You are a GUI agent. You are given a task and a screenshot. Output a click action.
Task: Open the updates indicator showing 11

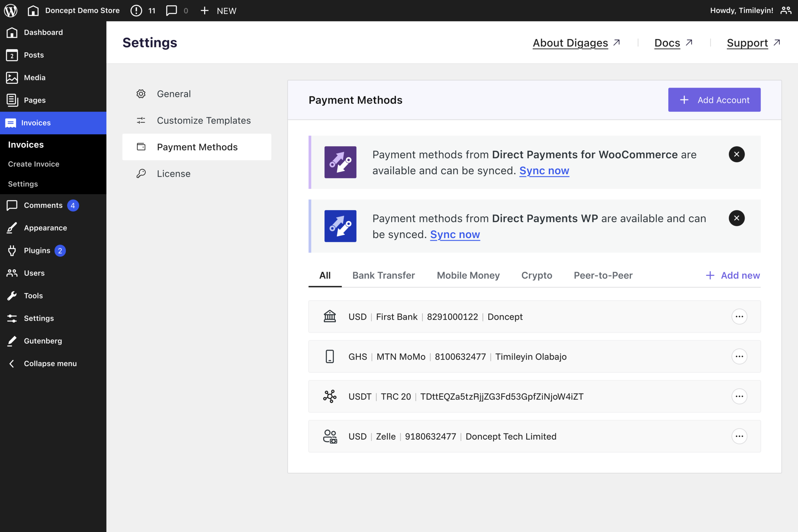pos(143,11)
